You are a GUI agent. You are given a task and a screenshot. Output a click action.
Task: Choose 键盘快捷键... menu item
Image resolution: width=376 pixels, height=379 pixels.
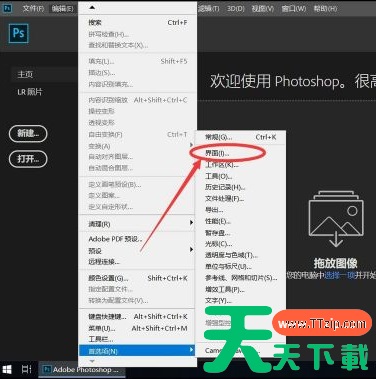137,317
